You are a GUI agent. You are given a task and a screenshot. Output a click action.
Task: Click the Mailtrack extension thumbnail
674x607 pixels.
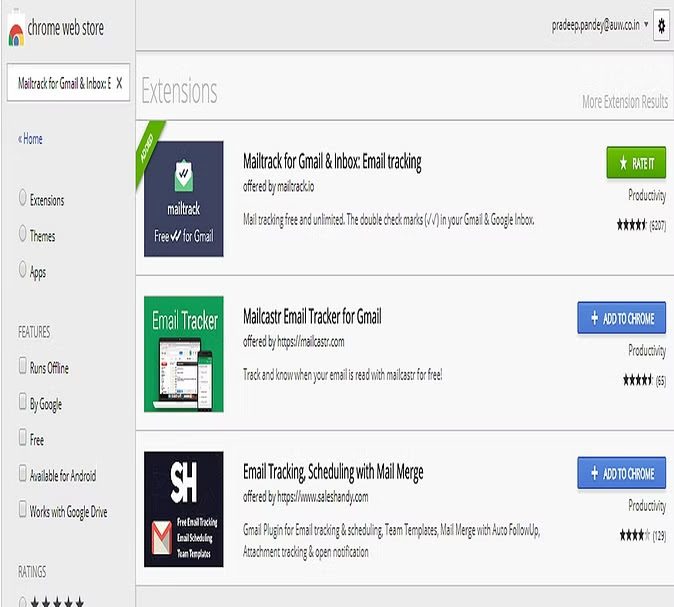click(x=184, y=199)
